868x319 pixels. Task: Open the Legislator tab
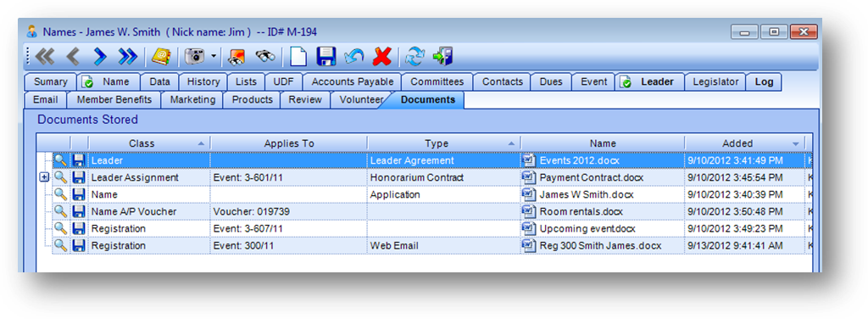click(715, 82)
